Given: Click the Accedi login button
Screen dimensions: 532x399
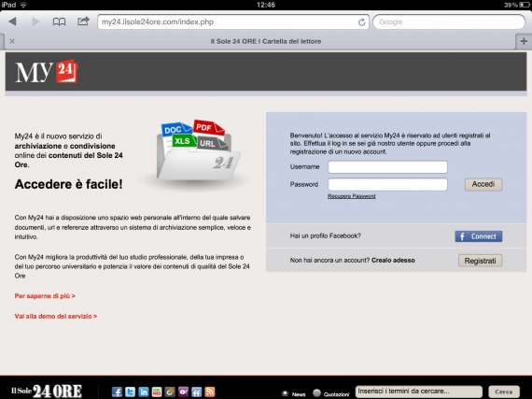Looking at the screenshot, I should pos(483,184).
